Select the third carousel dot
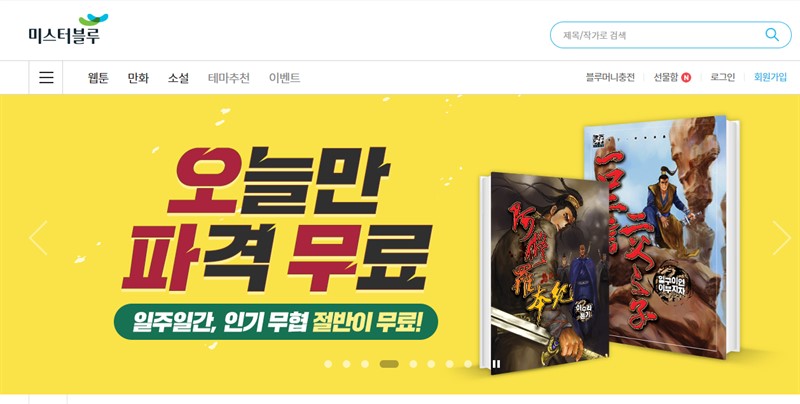This screenshot has width=800, height=404. (365, 364)
